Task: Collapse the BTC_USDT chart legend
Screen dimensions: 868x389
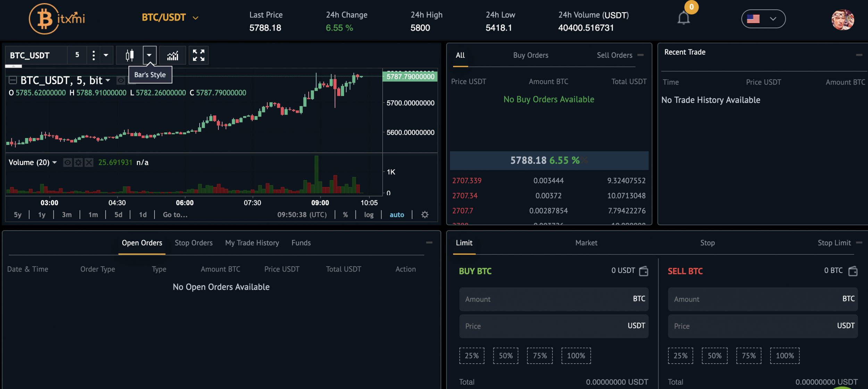Action: point(13,80)
